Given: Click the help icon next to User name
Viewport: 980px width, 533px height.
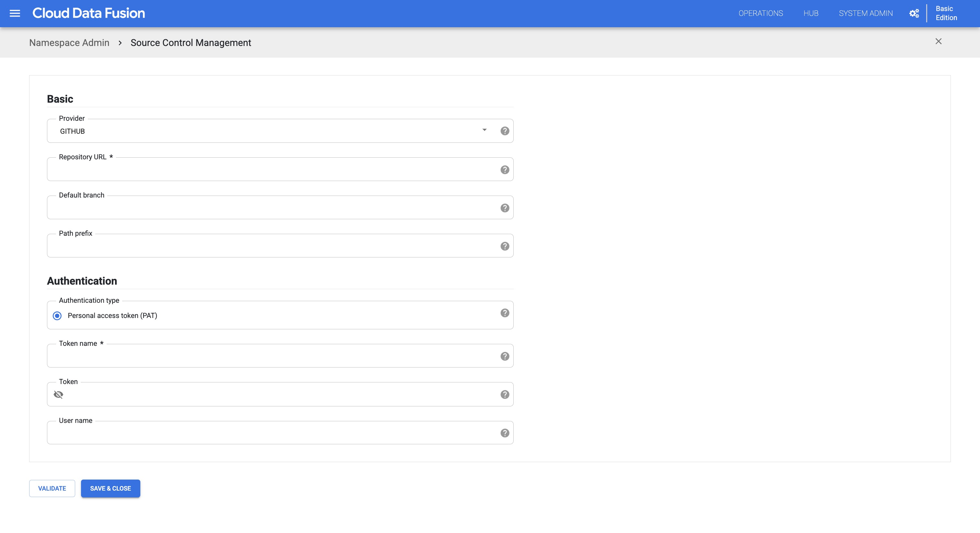Looking at the screenshot, I should click(x=505, y=433).
